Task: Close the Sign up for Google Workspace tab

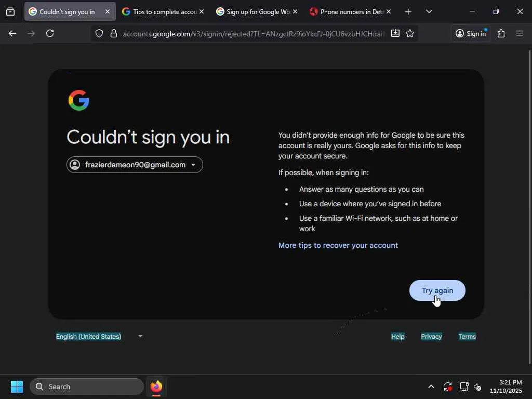Action: pyautogui.click(x=295, y=11)
